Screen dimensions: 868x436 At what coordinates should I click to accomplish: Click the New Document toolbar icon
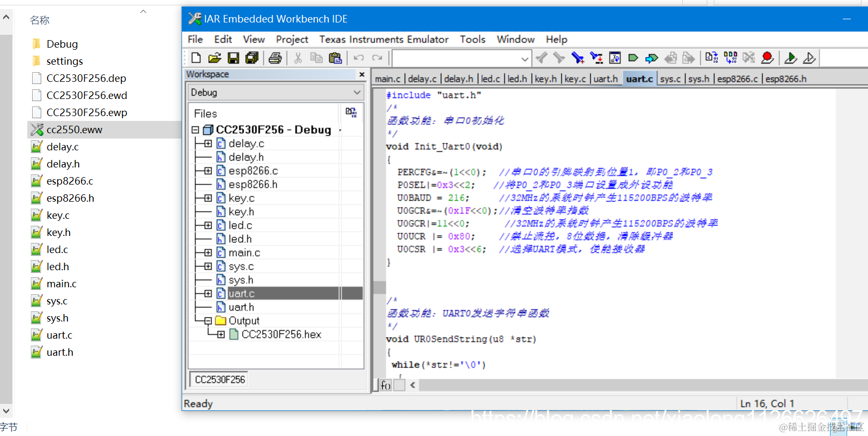(196, 58)
